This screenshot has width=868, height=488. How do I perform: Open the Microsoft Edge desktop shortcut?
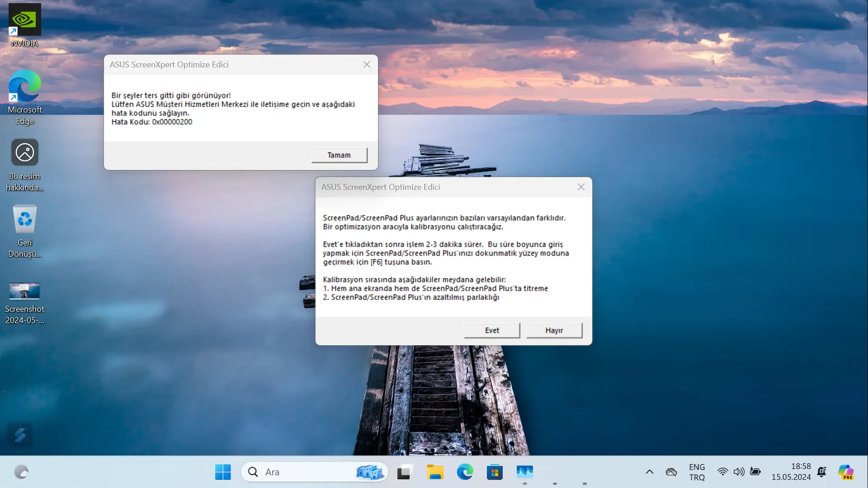(24, 97)
